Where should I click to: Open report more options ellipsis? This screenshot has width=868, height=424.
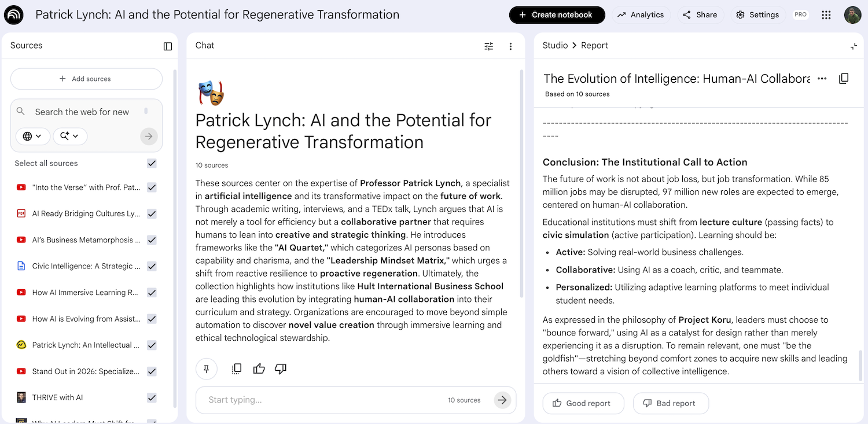click(822, 79)
